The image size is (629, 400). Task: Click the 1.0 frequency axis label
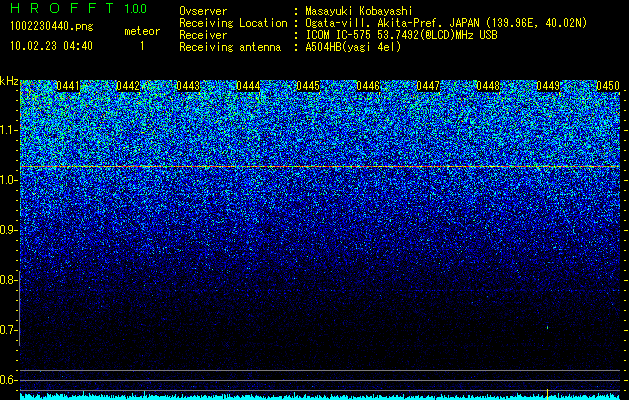pos(7,181)
